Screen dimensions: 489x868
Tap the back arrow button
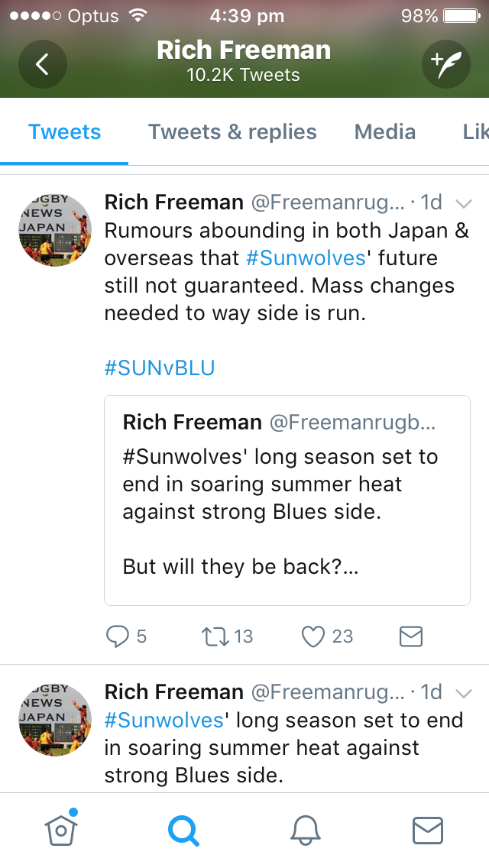click(43, 64)
